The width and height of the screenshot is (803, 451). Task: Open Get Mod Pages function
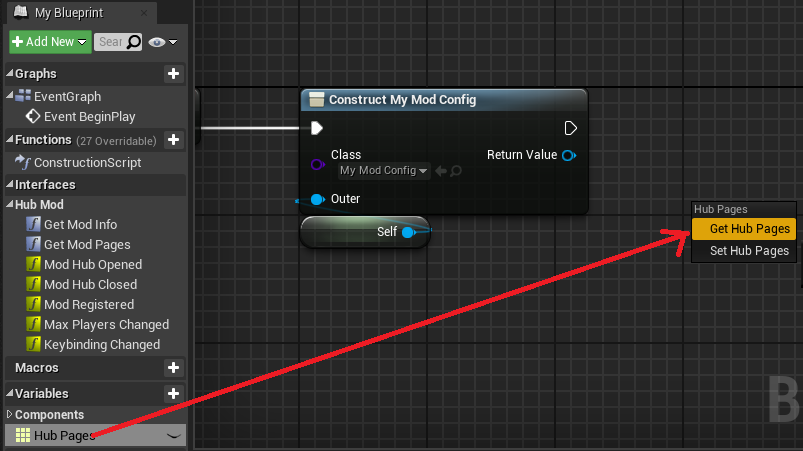click(x=87, y=245)
